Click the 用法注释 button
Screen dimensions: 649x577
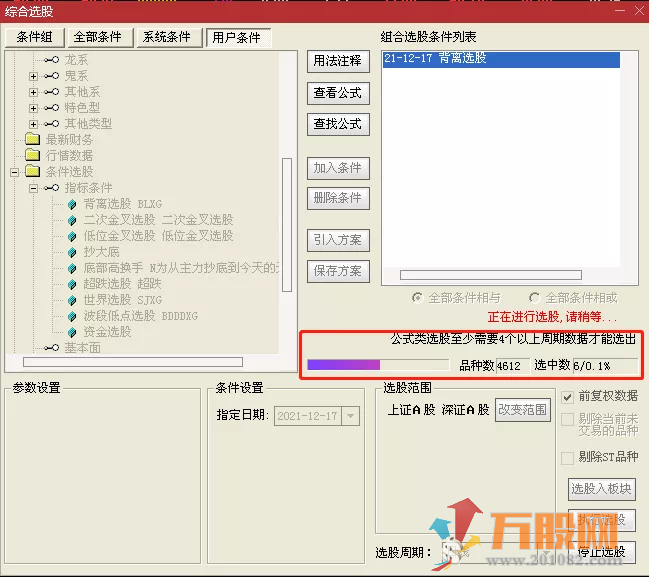[x=338, y=61]
